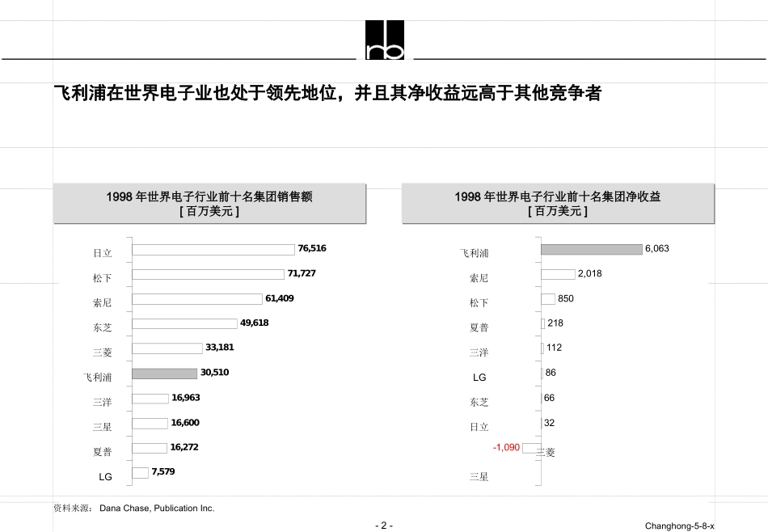Click the LG label in the sales chart
The height and width of the screenshot is (532, 768).
point(105,477)
